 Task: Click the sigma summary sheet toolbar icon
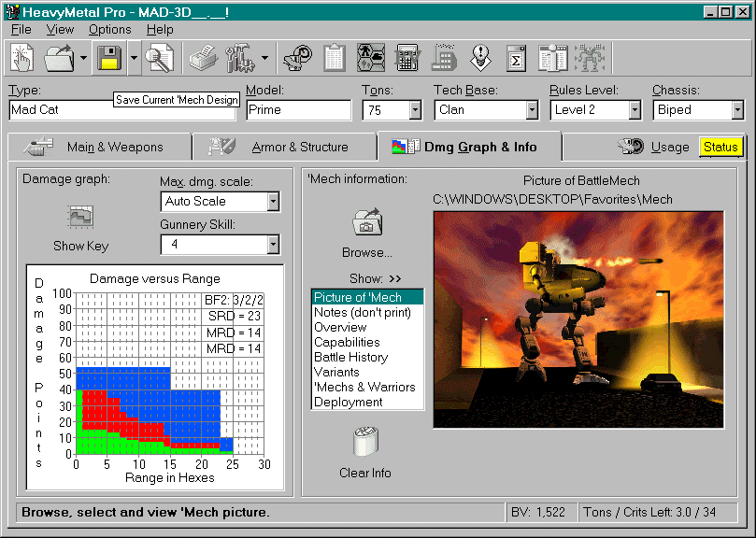[516, 58]
